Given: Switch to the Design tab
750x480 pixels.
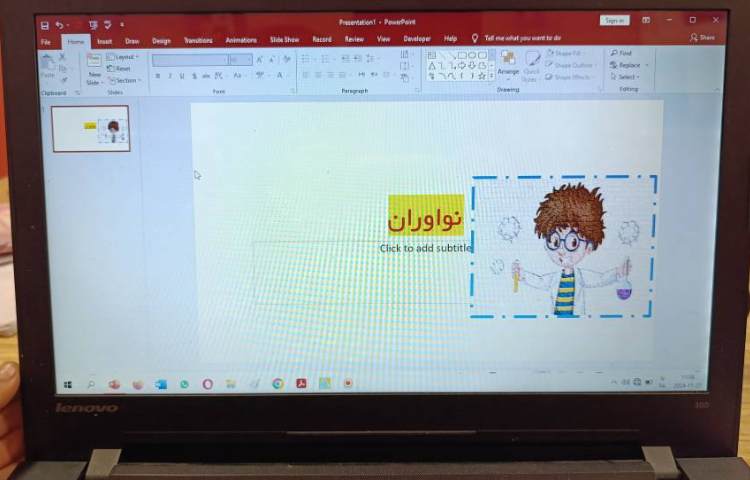Looking at the screenshot, I should point(161,41).
